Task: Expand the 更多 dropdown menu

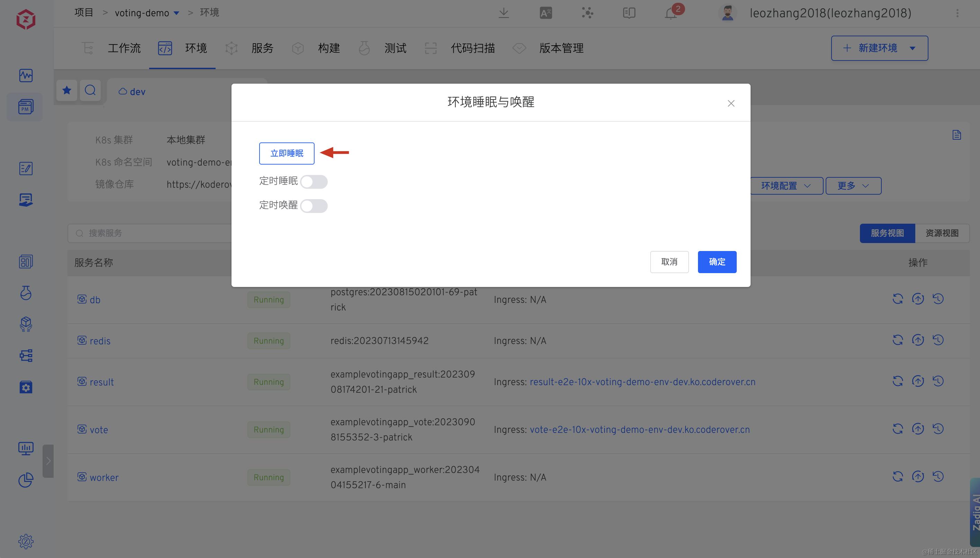Action: click(x=853, y=186)
